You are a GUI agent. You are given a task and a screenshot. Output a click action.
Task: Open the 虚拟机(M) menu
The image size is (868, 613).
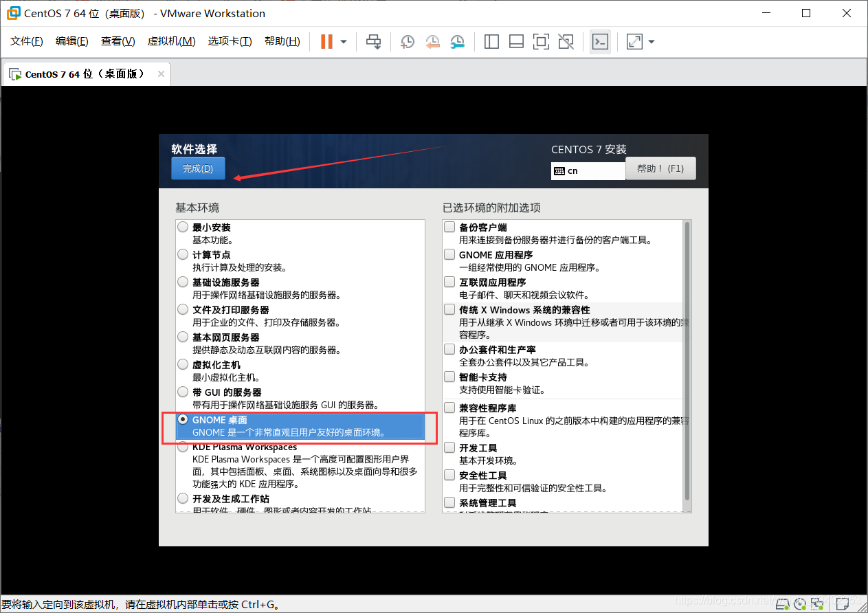[x=171, y=42]
